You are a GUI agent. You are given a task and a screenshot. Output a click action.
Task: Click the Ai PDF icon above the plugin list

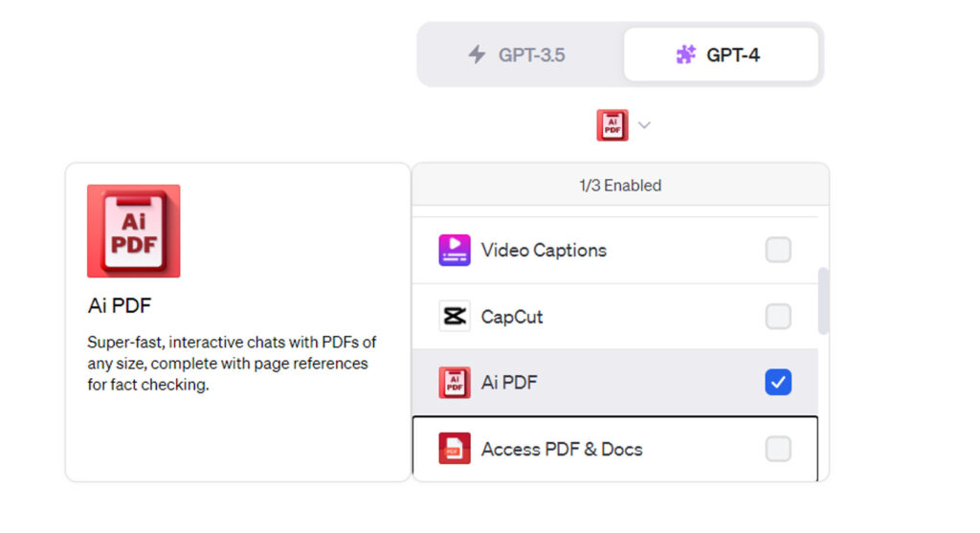click(x=612, y=125)
